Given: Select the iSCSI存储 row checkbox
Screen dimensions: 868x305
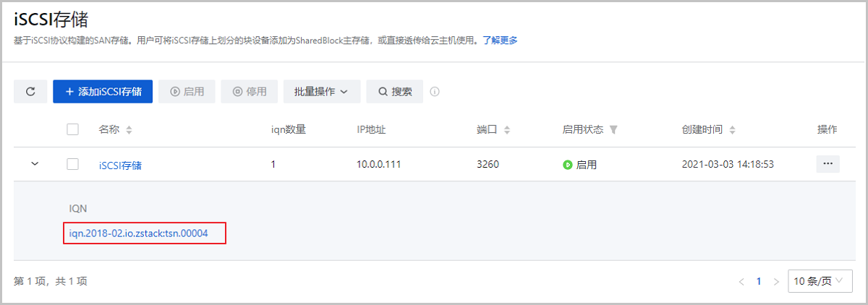Looking at the screenshot, I should [72, 164].
